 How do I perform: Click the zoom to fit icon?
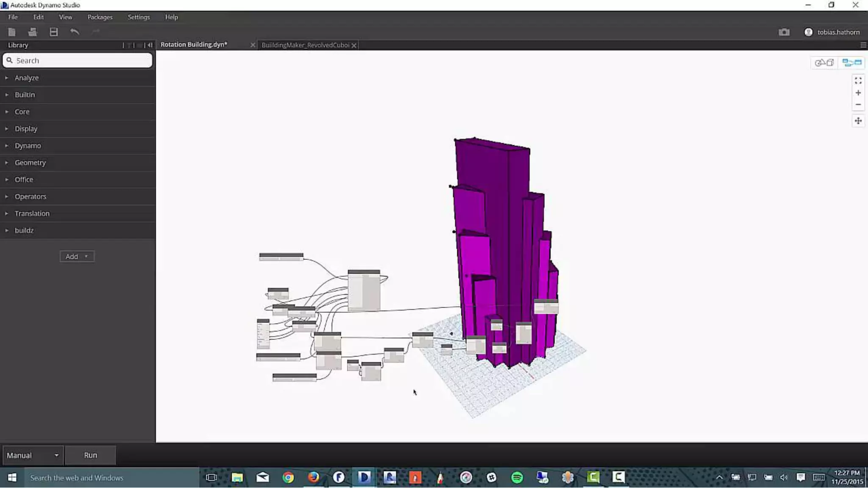(x=858, y=80)
